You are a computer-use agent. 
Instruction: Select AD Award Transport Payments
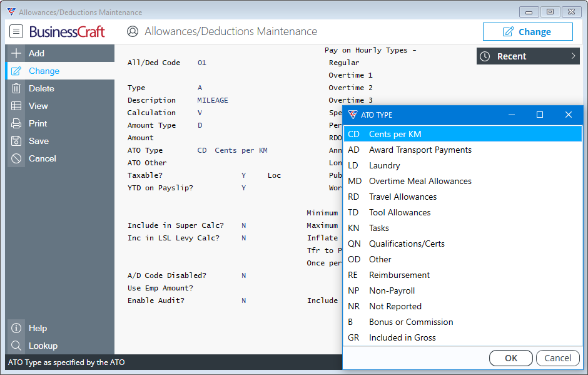tap(463, 150)
